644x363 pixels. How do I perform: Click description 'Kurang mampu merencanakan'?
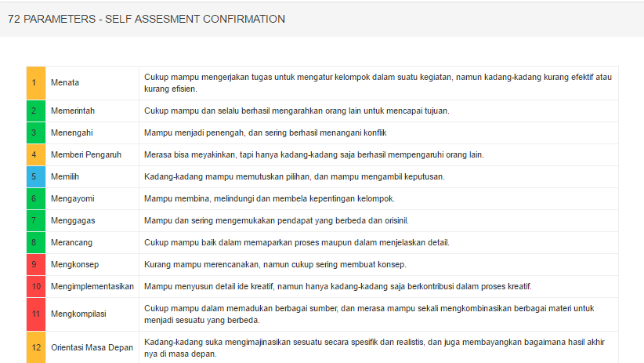point(275,265)
